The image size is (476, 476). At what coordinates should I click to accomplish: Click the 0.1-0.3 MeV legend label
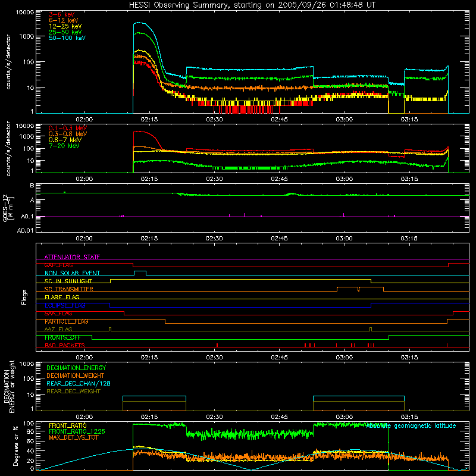[68, 128]
